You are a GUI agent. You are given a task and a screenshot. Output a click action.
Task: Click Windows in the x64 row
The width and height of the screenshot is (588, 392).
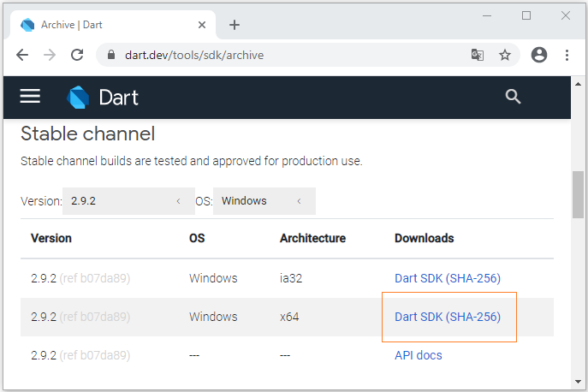[213, 317]
